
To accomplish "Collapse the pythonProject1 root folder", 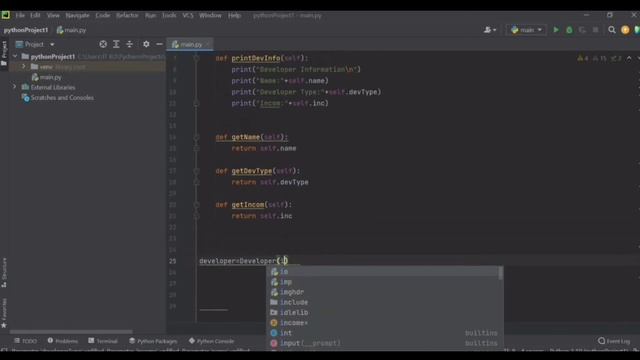I will pyautogui.click(x=15, y=56).
